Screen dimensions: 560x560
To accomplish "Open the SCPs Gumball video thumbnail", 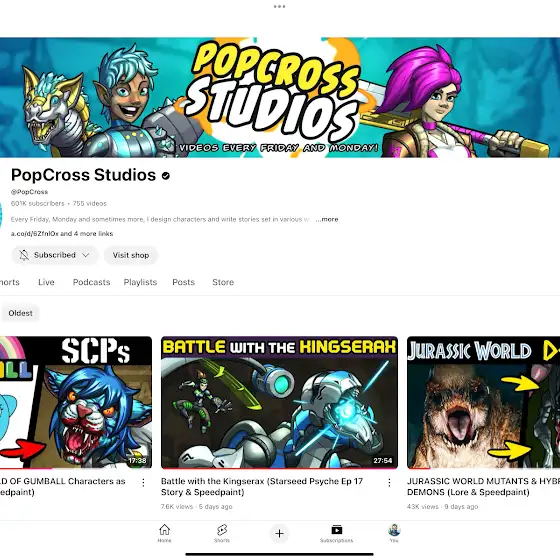I will (76, 402).
